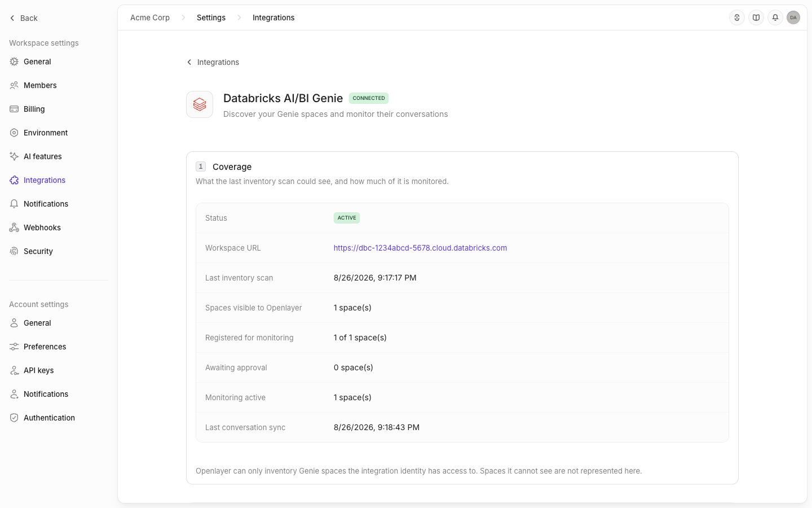Screen dimensions: 812x508
Task: Go back via the Integrations link above the title
Action: coord(213,62)
